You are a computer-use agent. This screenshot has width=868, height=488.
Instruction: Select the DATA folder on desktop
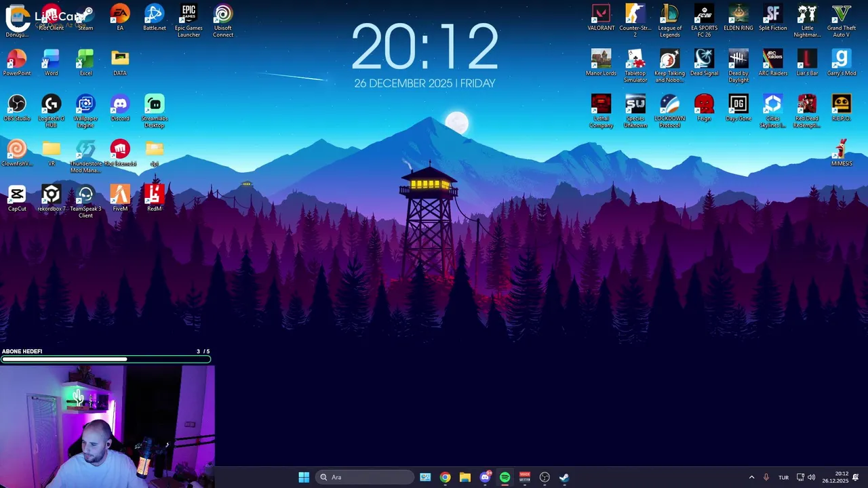pyautogui.click(x=120, y=62)
